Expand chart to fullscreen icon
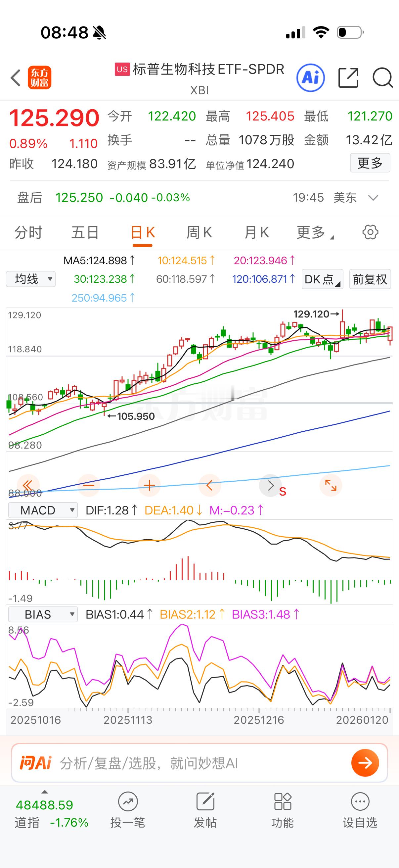 coord(331,486)
